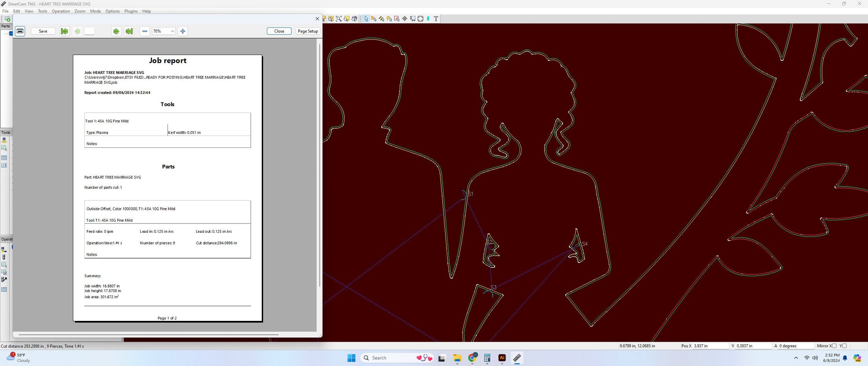Viewport: 868px width, 366px height.
Task: Open Page Setup in report preview
Action: click(308, 31)
